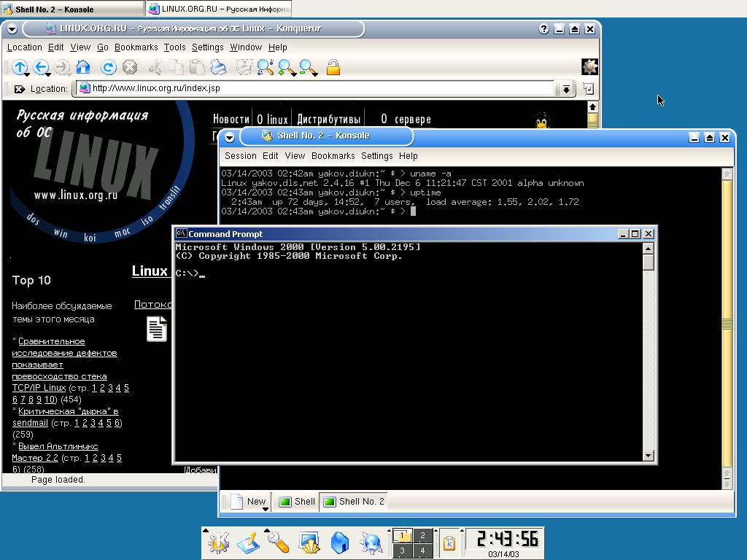
Task: Open Konqueror's Tools menu
Action: pos(174,47)
